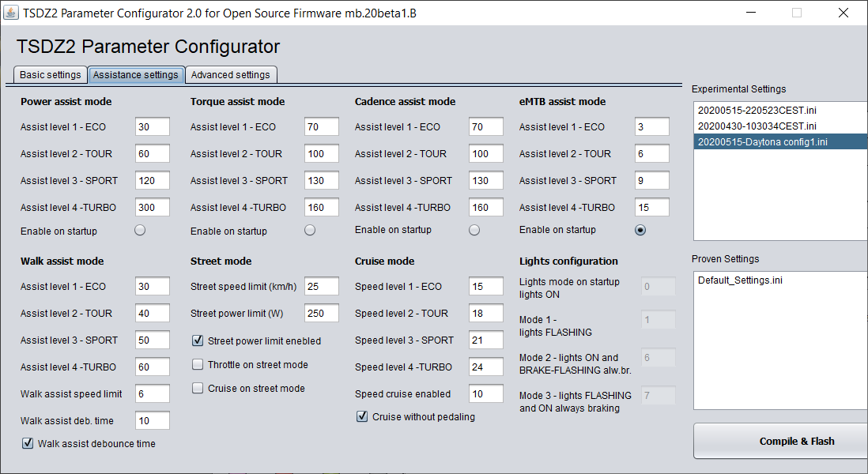Open the Advanced settings tab
This screenshot has height=474, width=868.
click(x=230, y=75)
